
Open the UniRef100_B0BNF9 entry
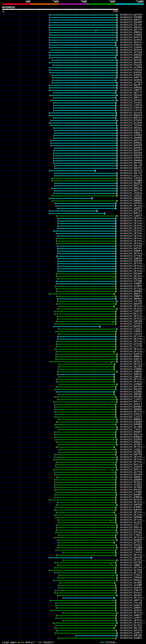point(131,251)
